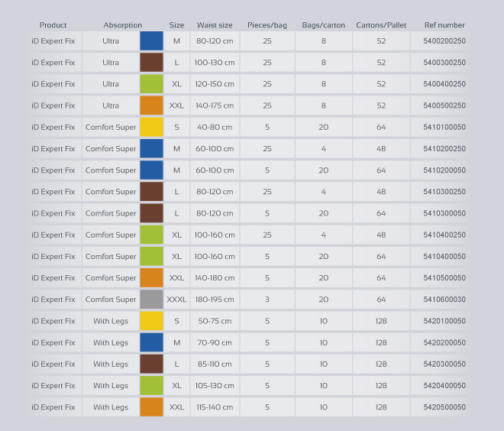The height and width of the screenshot is (431, 504).
Task: Click waist size 180-195 cm
Action: pos(215,300)
